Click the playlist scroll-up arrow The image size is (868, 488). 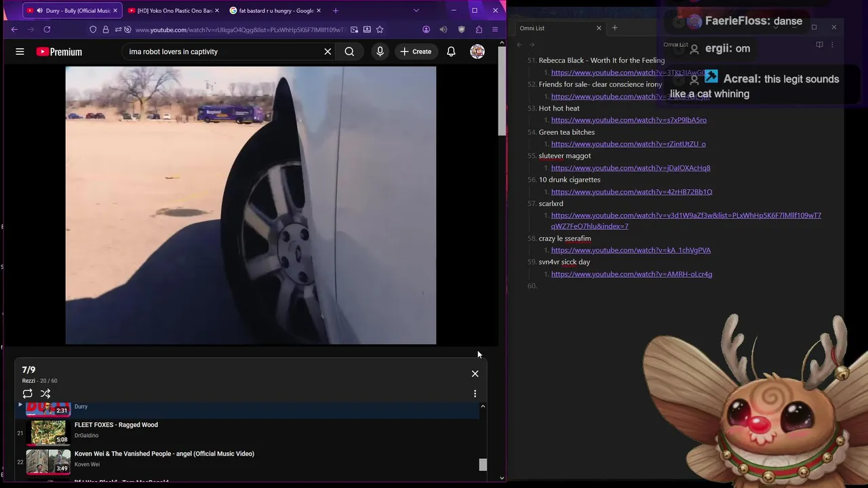coord(483,407)
